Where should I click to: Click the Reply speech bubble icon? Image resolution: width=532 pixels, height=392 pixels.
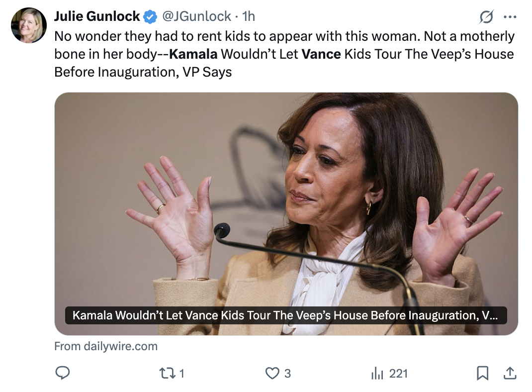[x=62, y=373]
